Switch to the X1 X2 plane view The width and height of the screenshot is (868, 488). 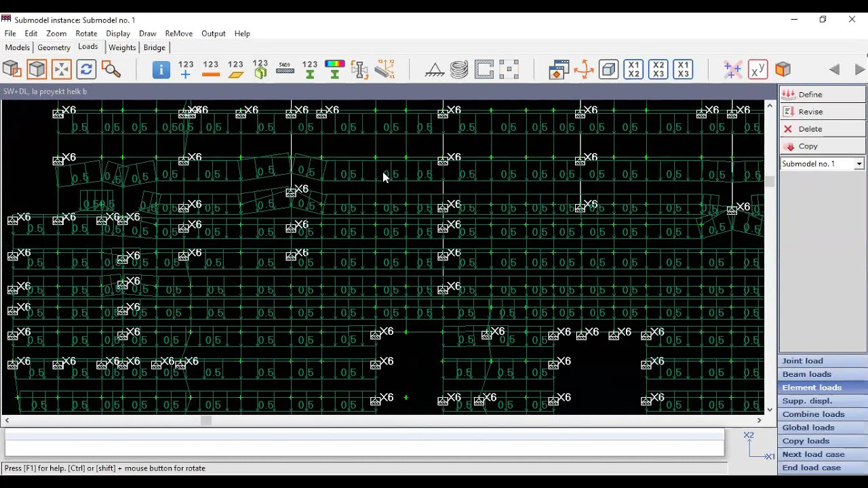tap(633, 69)
